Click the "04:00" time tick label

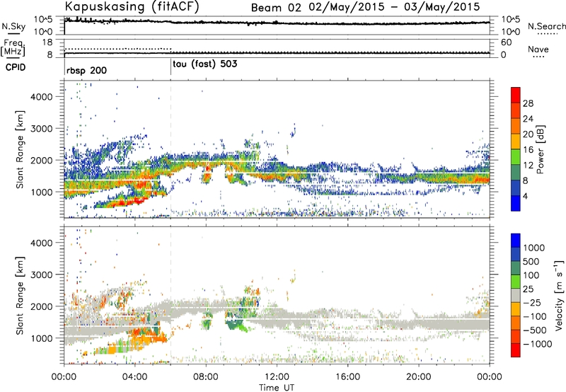pos(134,377)
